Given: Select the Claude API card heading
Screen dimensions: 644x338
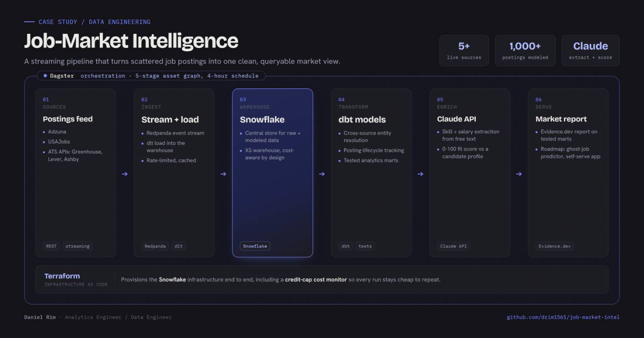Looking at the screenshot, I should pos(456,119).
